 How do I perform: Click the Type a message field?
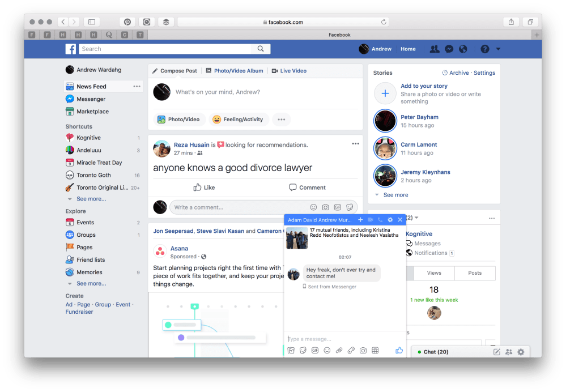(x=340, y=339)
